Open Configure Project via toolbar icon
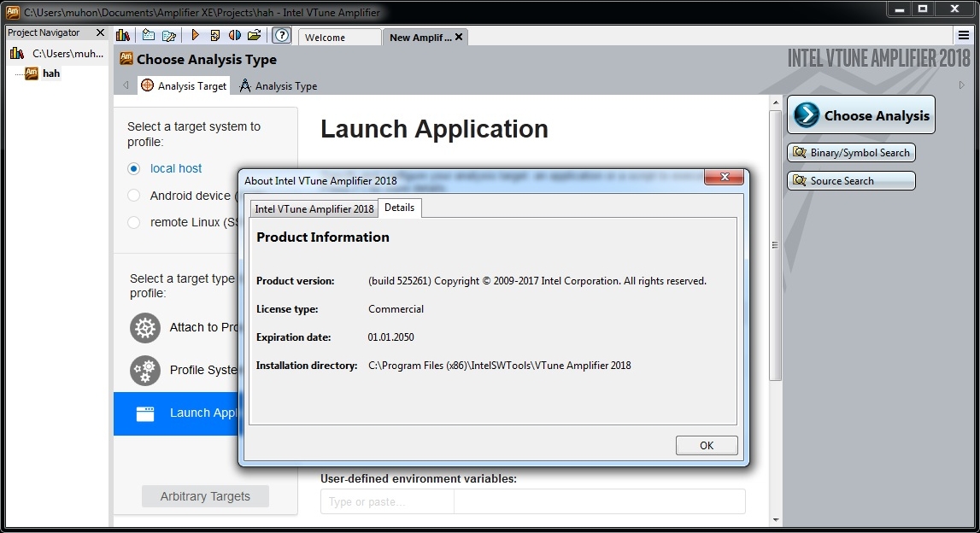The height and width of the screenshot is (533, 980). (169, 35)
